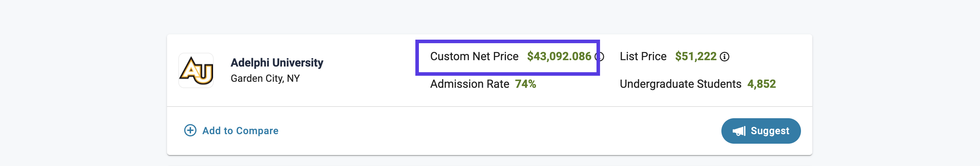This screenshot has width=980, height=166.
Task: Click the $51,222 list price value
Action: (696, 56)
